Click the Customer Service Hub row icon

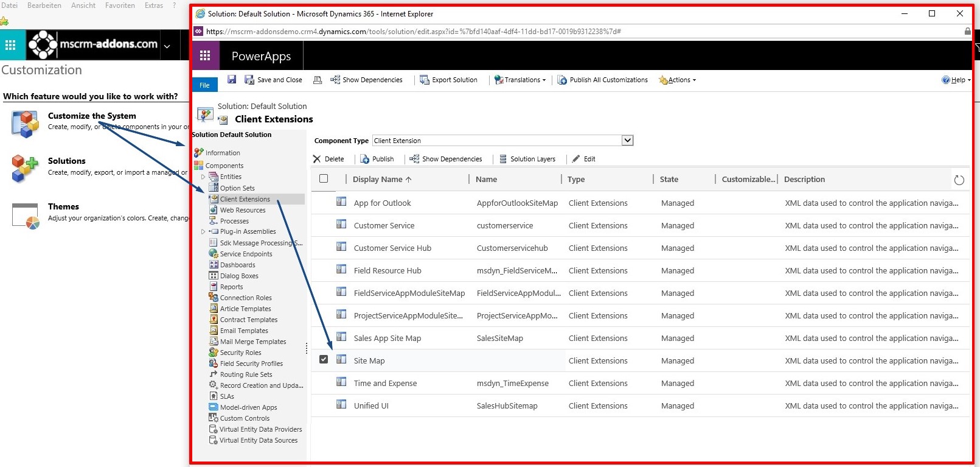341,247
